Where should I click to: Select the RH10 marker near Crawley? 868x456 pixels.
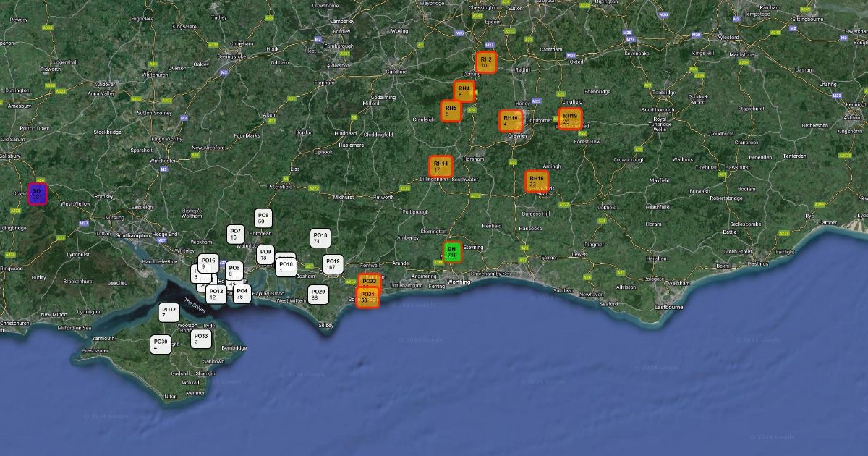point(510,121)
